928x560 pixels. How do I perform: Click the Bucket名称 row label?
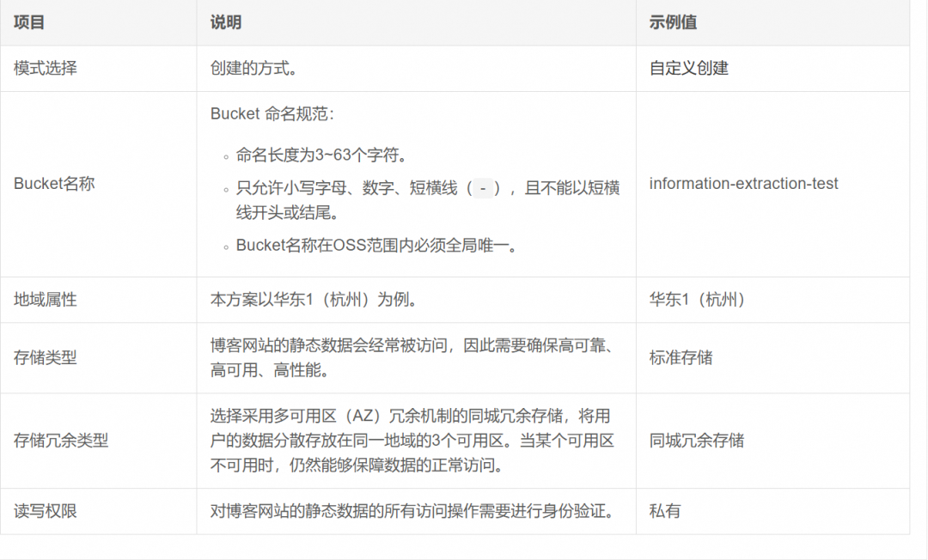point(54,184)
